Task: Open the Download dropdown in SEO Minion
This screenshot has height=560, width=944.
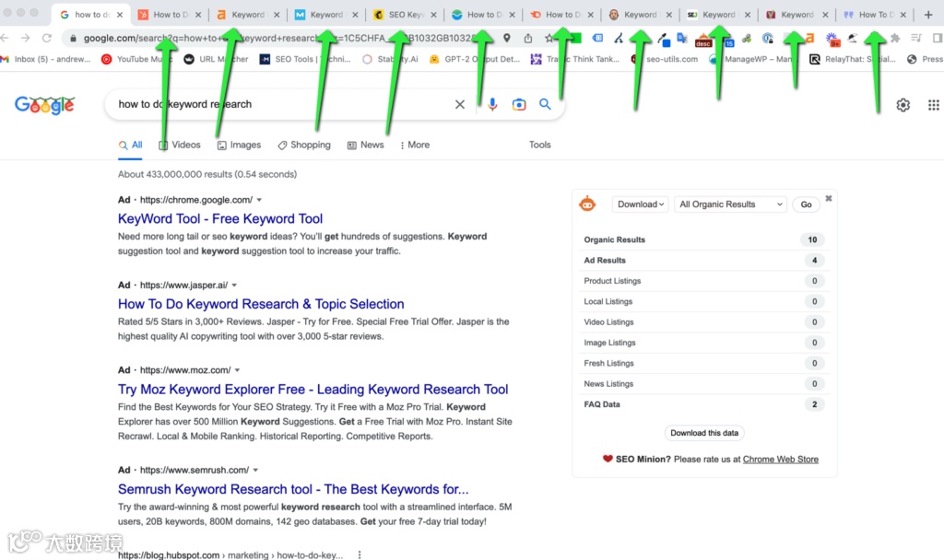Action: coord(641,204)
